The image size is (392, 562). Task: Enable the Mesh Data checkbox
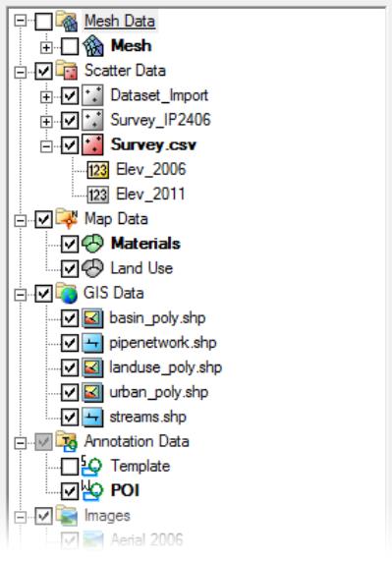pos(43,22)
